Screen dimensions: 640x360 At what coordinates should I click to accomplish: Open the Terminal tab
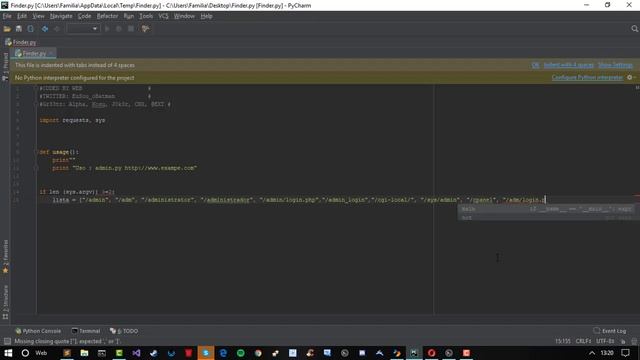pos(86,331)
